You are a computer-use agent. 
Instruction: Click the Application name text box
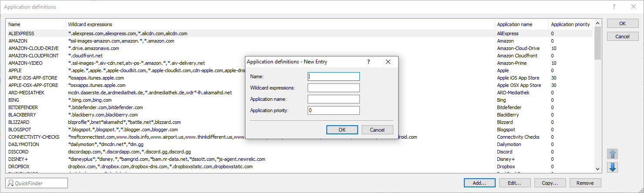coord(333,99)
